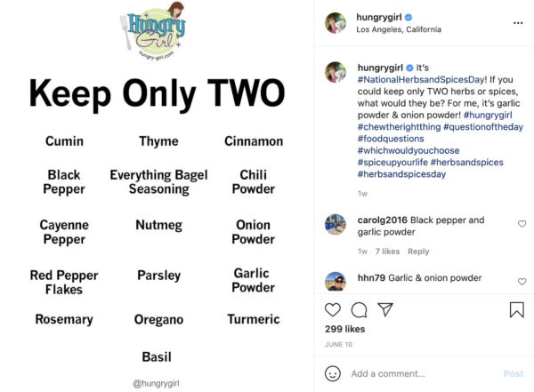Click the Post button
Image resolution: width=534 pixels, height=392 pixels.
pos(514,373)
